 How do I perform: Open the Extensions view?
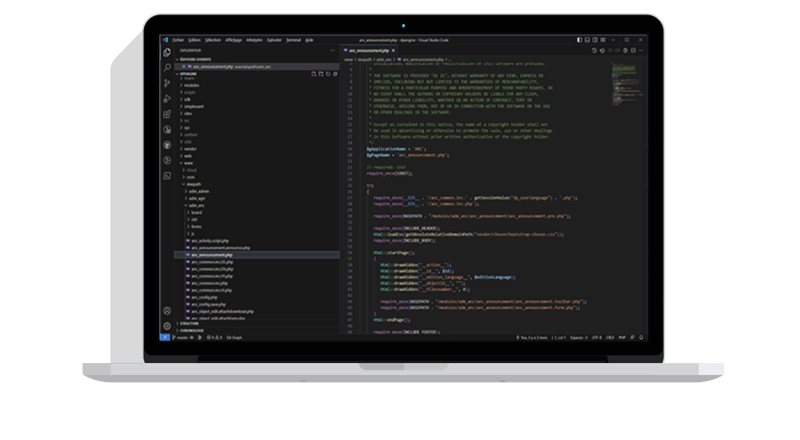coord(167,114)
